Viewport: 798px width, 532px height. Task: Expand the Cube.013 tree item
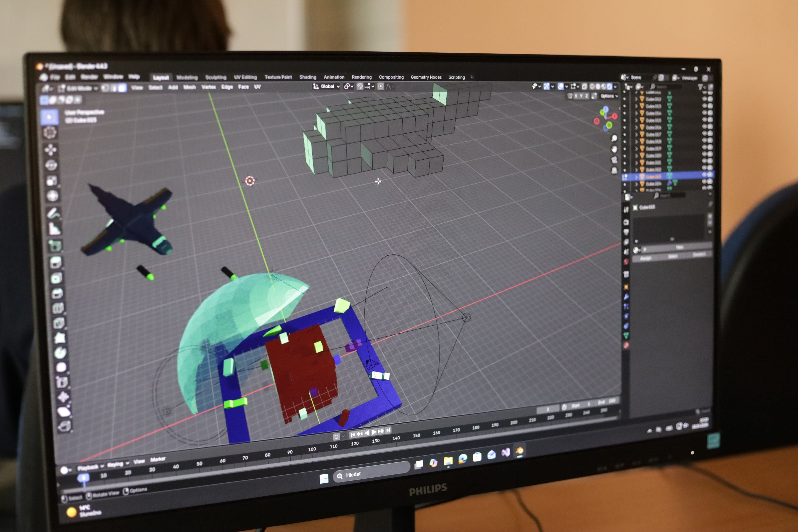click(636, 106)
